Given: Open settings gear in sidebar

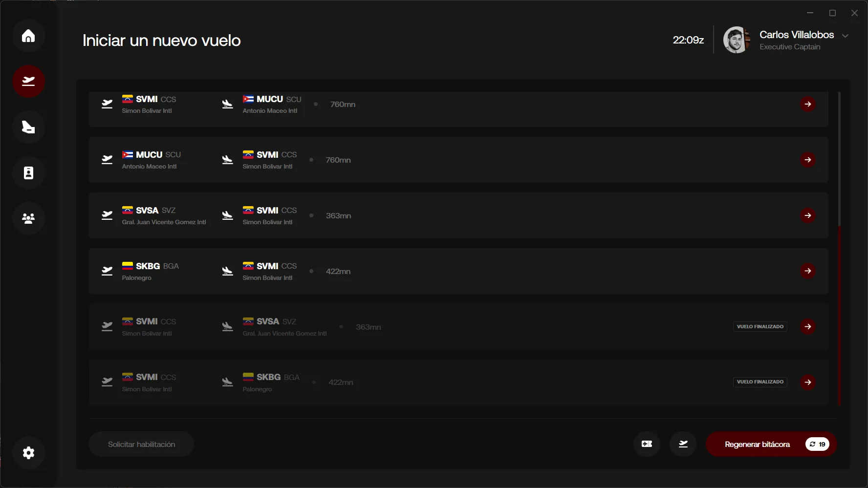Looking at the screenshot, I should [28, 453].
